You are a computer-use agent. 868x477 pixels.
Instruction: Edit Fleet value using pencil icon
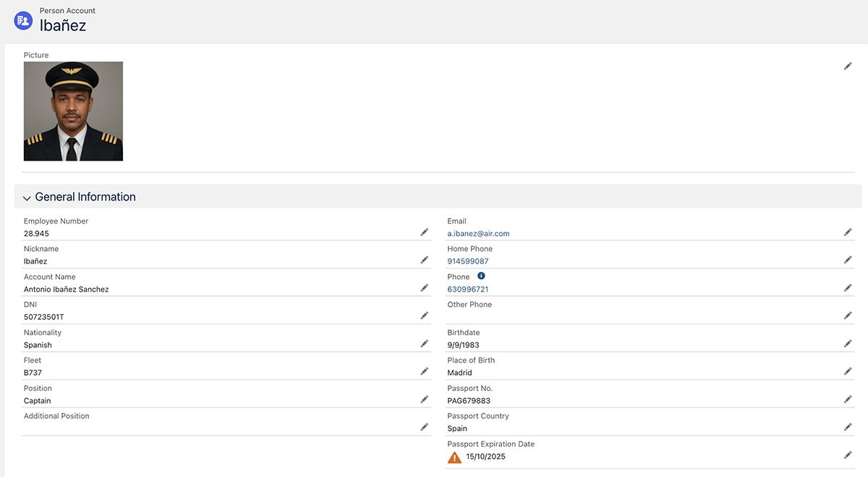pyautogui.click(x=425, y=371)
